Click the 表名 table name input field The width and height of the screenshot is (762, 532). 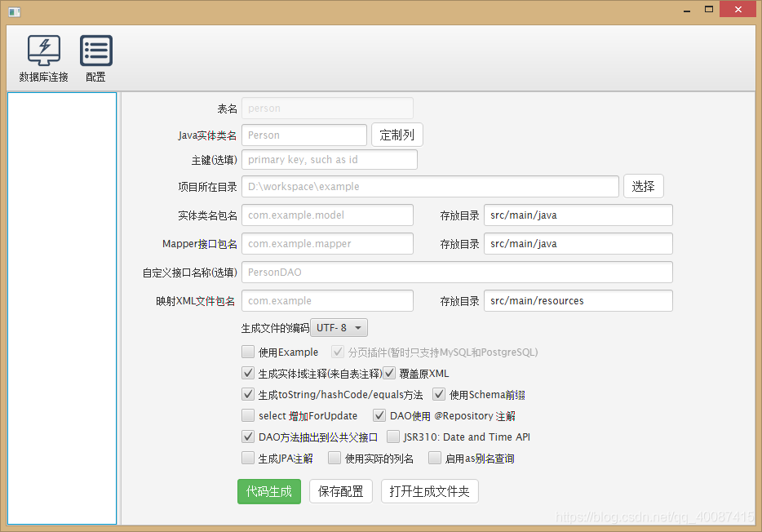327,107
